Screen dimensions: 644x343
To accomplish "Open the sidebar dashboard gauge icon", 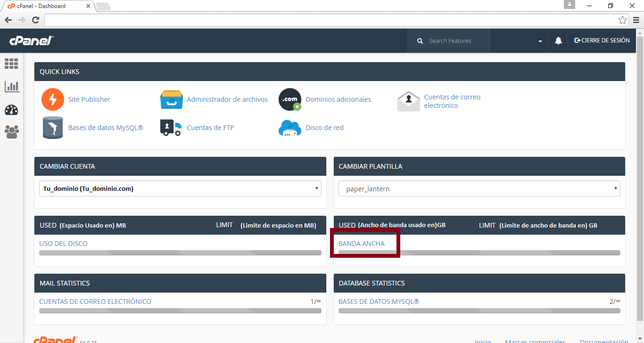I will [11, 110].
